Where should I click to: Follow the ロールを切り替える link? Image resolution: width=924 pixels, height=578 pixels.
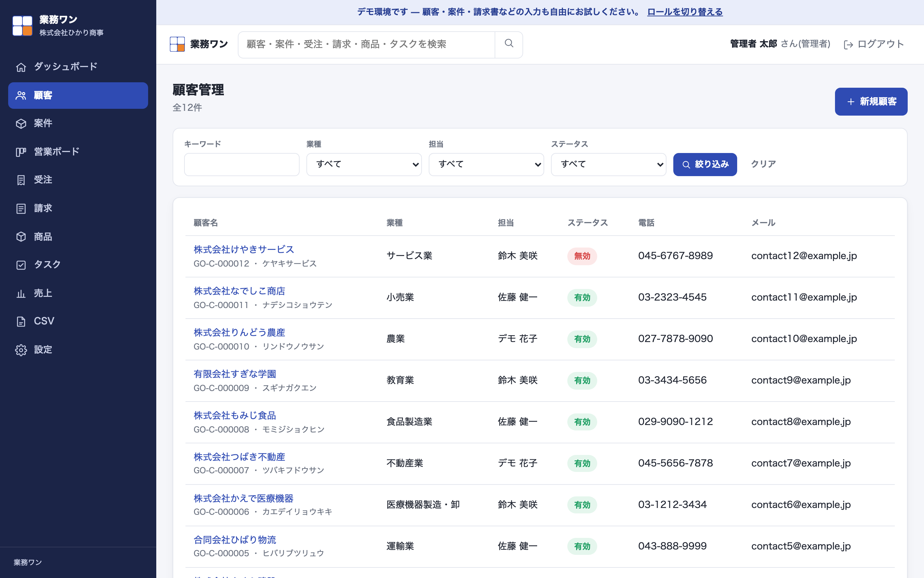(685, 12)
